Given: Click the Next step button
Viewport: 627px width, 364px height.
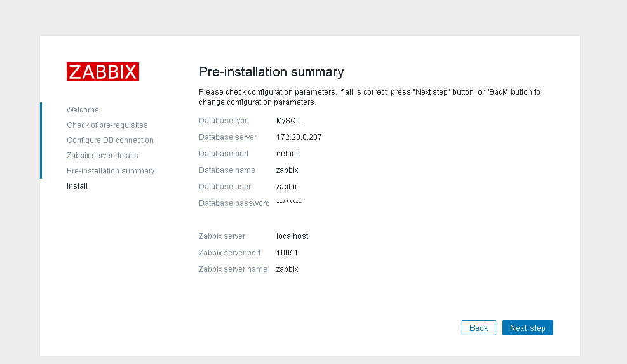Looking at the screenshot, I should [527, 328].
